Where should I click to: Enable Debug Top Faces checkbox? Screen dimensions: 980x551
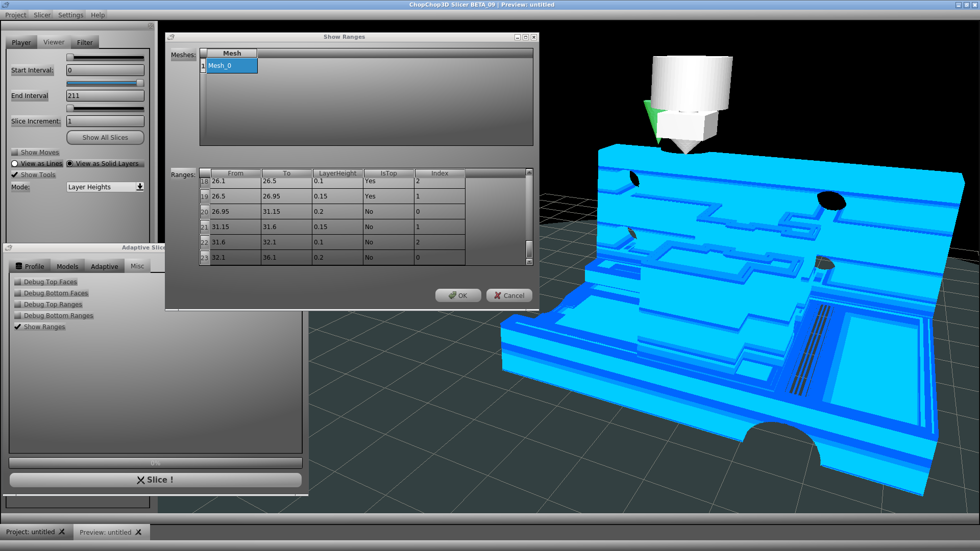point(18,282)
